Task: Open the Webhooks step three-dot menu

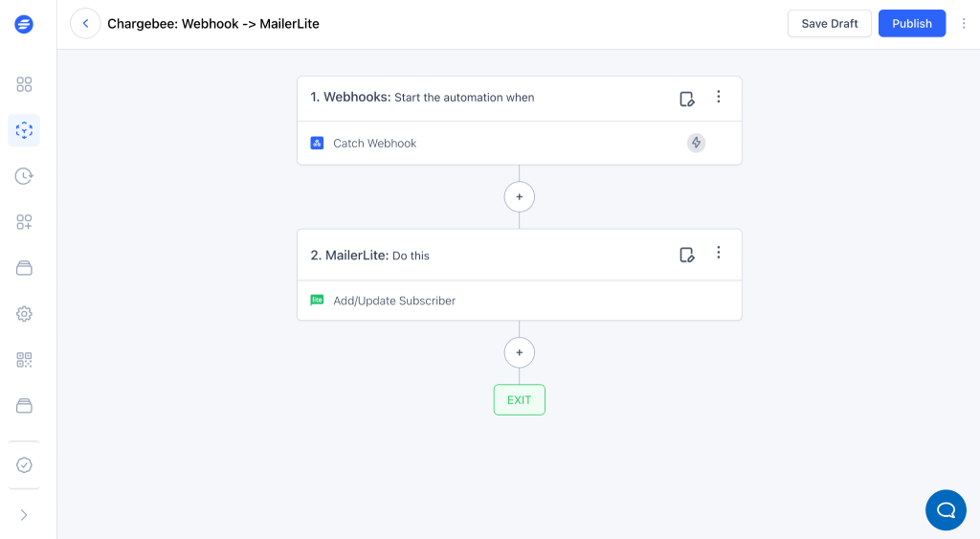Action: (719, 97)
